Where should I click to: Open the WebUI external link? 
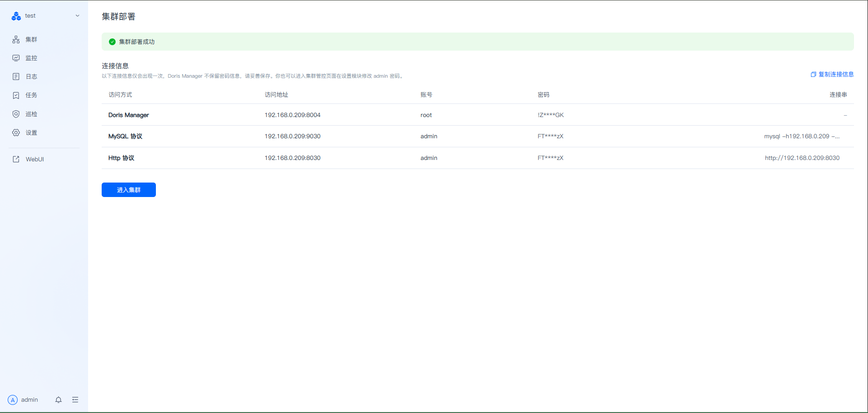[34, 160]
